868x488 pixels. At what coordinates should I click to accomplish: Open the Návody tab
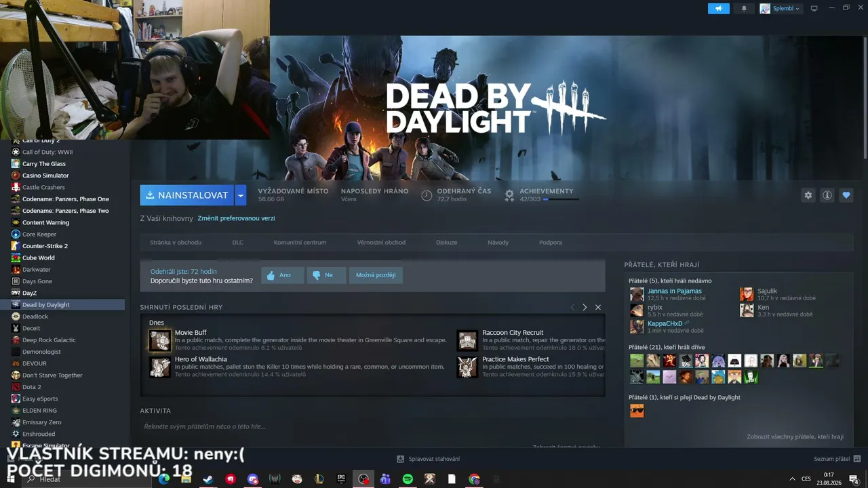click(x=498, y=242)
